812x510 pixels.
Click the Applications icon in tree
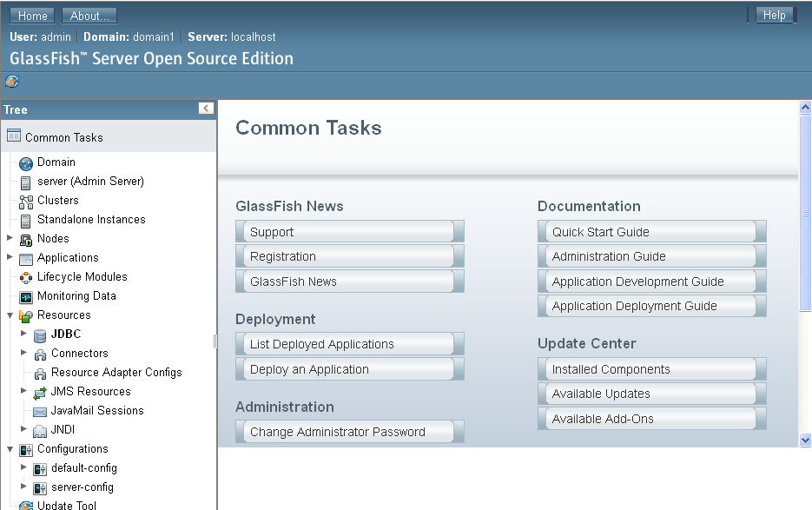click(x=26, y=259)
